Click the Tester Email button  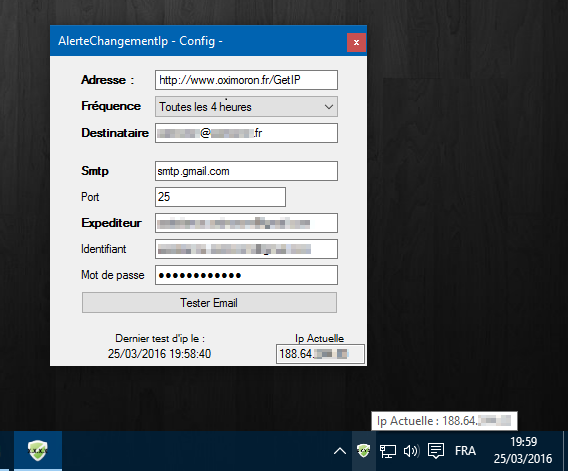point(209,303)
